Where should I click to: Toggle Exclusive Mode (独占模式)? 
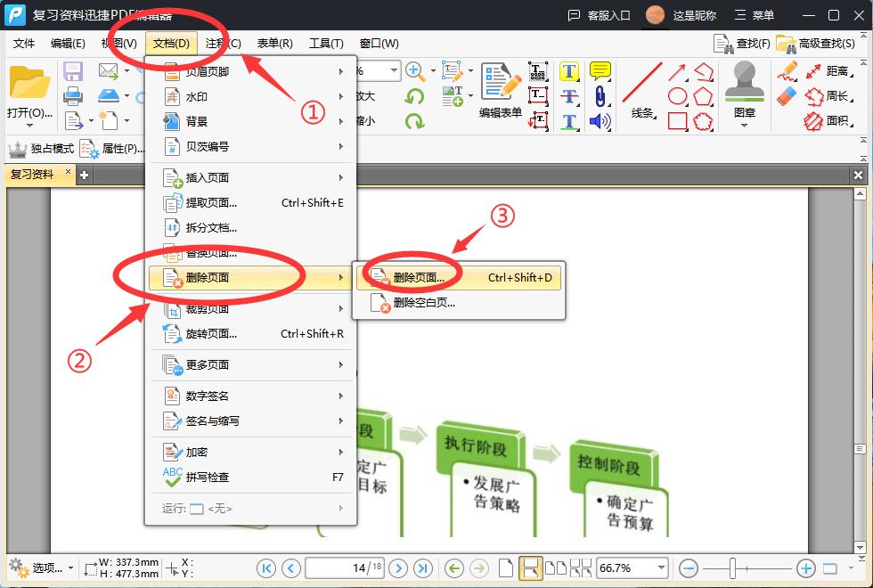tap(41, 149)
